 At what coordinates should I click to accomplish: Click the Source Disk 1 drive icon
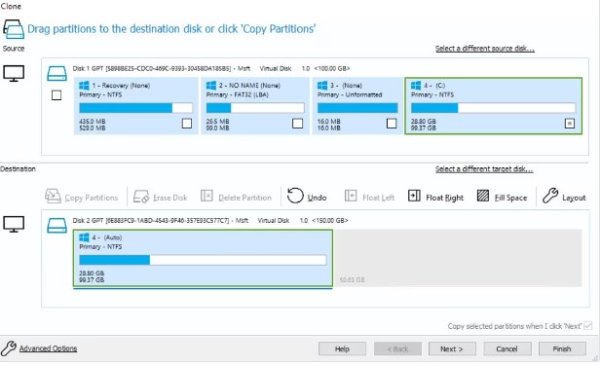click(x=57, y=73)
